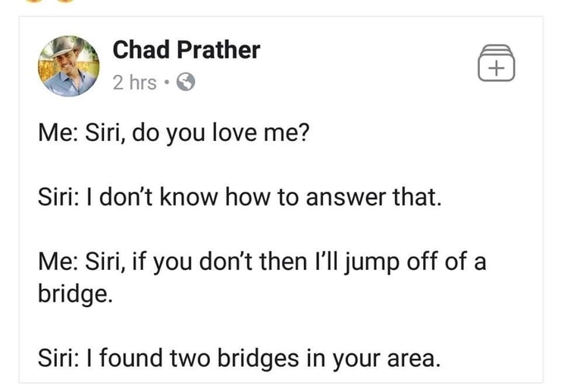The width and height of the screenshot is (561, 392).
Task: Click the word 'bridge.' on its own line
Action: coord(75,294)
